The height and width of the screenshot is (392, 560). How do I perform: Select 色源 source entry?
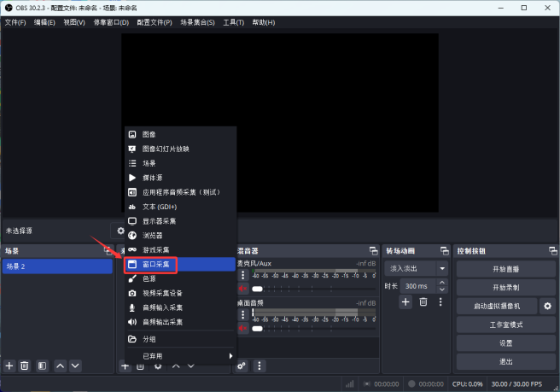180,278
